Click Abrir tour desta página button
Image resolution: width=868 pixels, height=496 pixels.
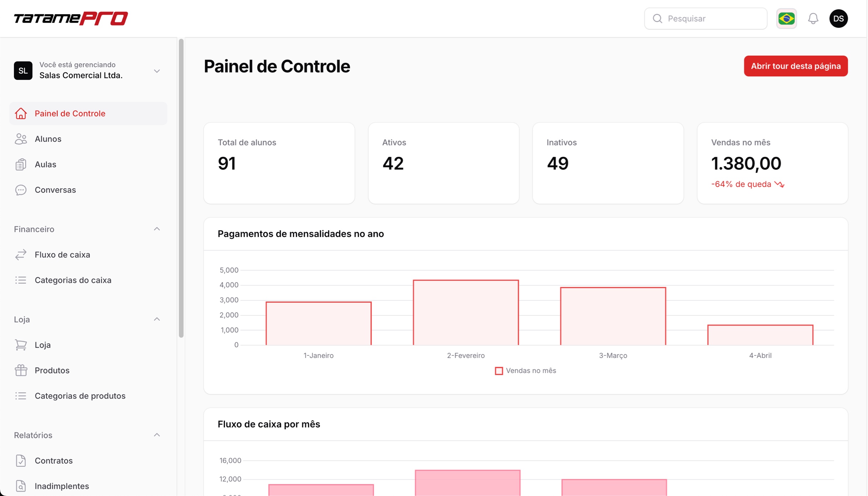coord(795,66)
